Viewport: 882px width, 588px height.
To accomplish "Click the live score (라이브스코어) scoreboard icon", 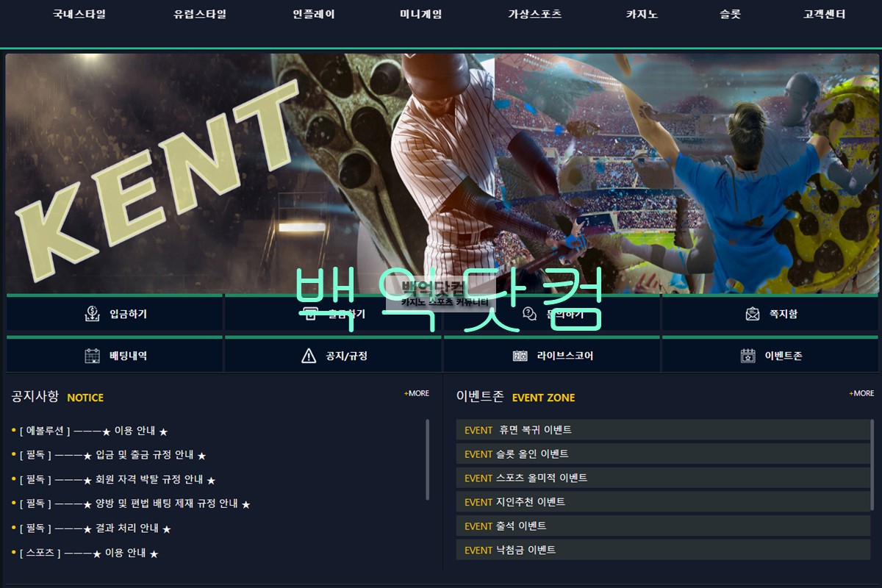I will 520,356.
